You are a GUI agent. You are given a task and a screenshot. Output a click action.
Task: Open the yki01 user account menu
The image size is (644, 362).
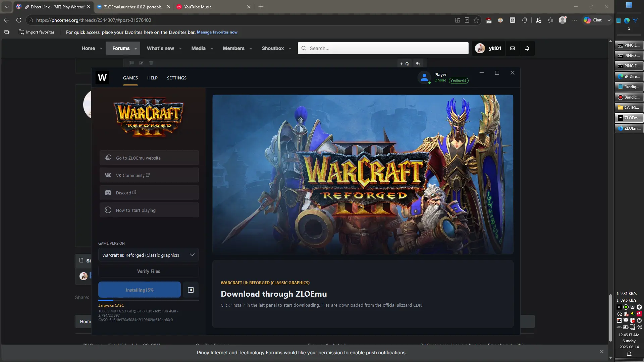click(488, 48)
